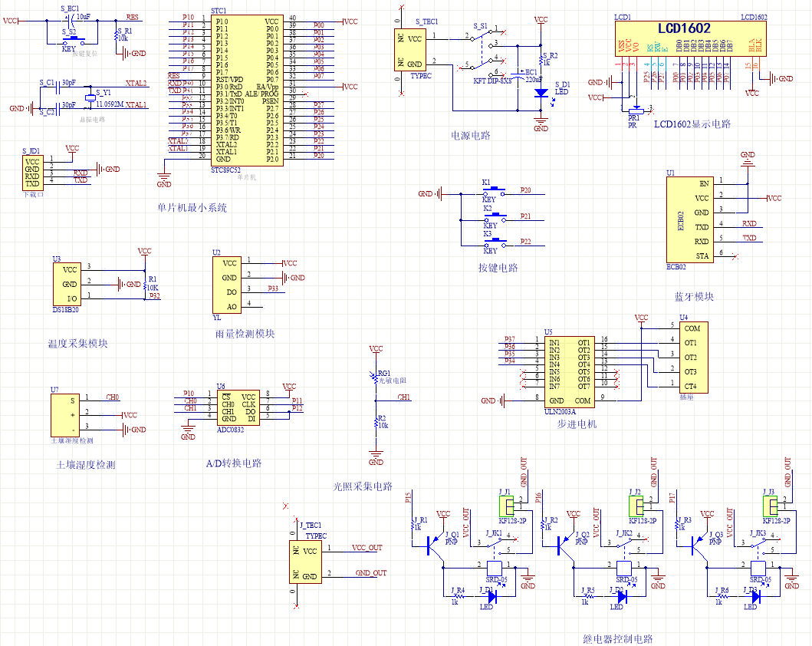Select the ULN2003A driver chip
The height and width of the screenshot is (646, 812).
pyautogui.click(x=569, y=372)
